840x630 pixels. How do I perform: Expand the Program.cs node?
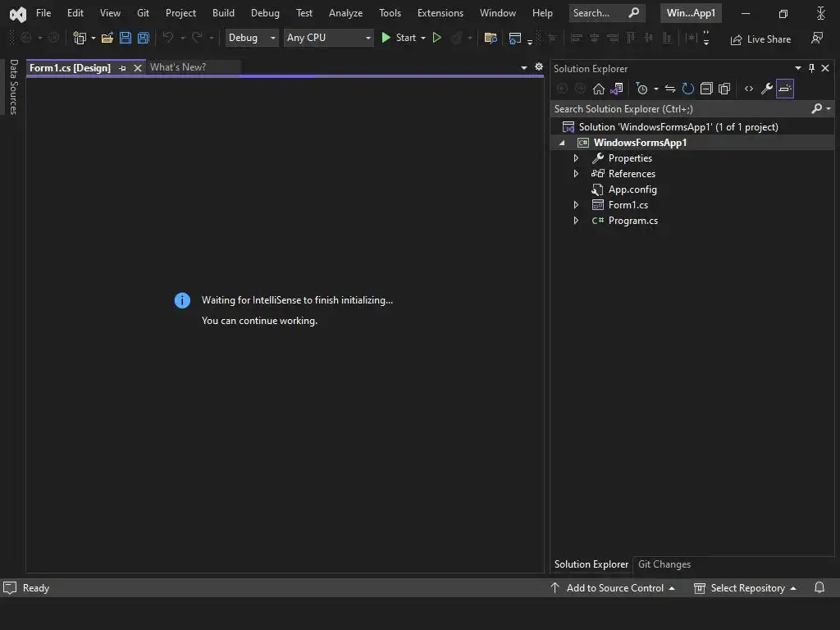click(576, 220)
